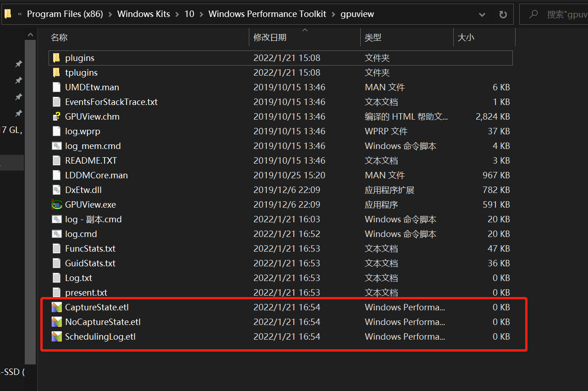Click a pin icon in the left sidebar
Viewport: 588px width, 391px height.
coord(18,64)
